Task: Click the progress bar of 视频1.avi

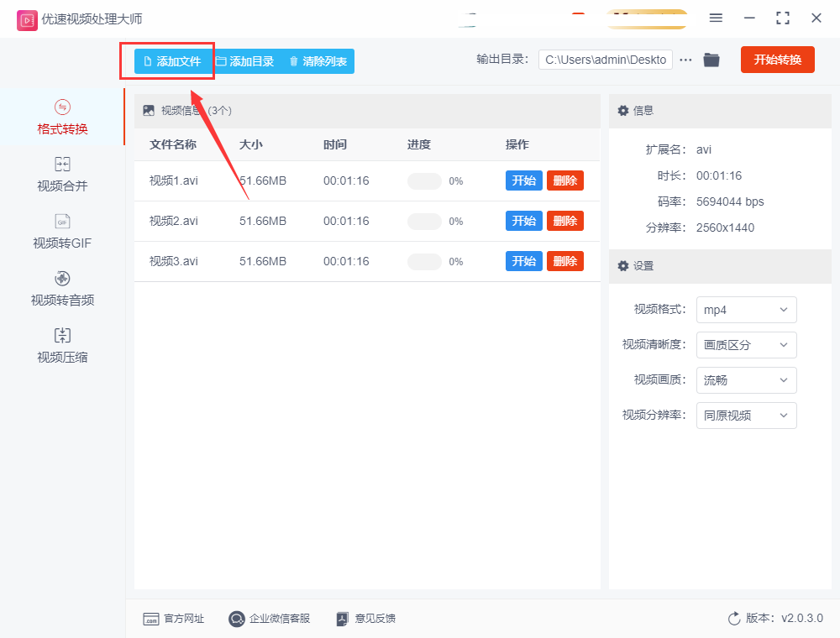Action: coord(424,180)
